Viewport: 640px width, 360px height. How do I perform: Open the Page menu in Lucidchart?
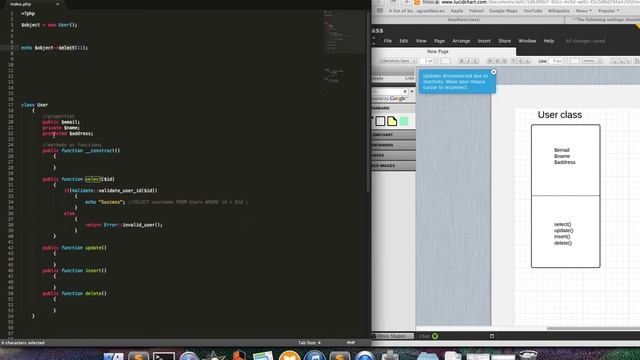tap(439, 41)
